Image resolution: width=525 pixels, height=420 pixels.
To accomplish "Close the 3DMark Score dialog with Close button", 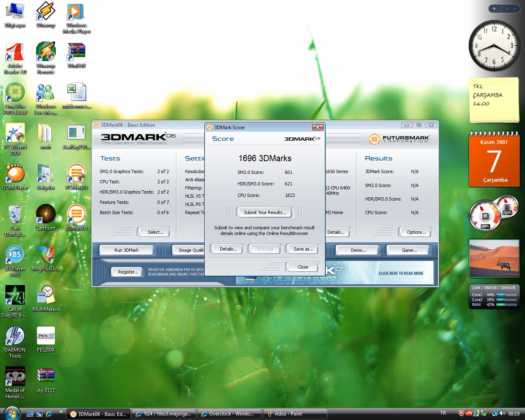I will tap(303, 267).
